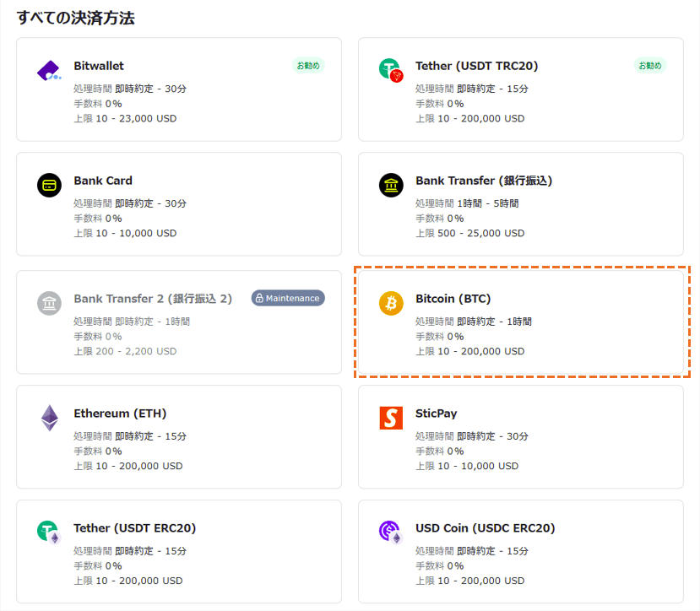Click Bank Card processing time '即時約定 - 30分'
The height and width of the screenshot is (611, 700).
[151, 203]
